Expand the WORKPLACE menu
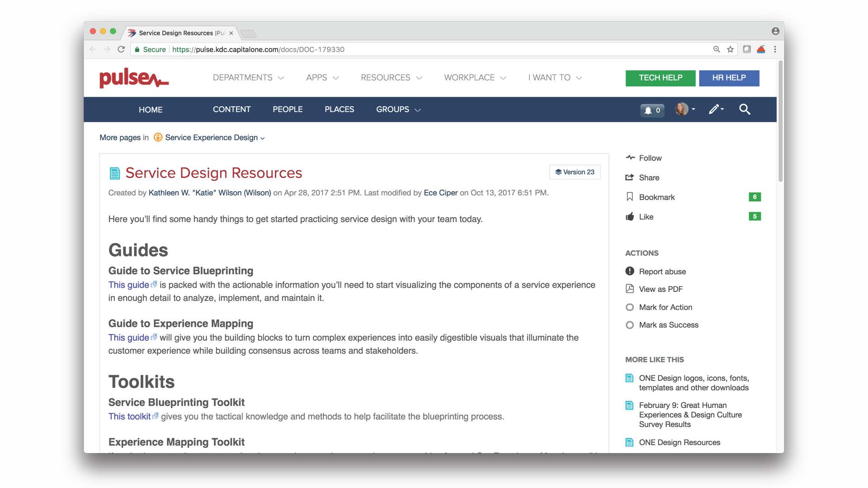 point(475,78)
